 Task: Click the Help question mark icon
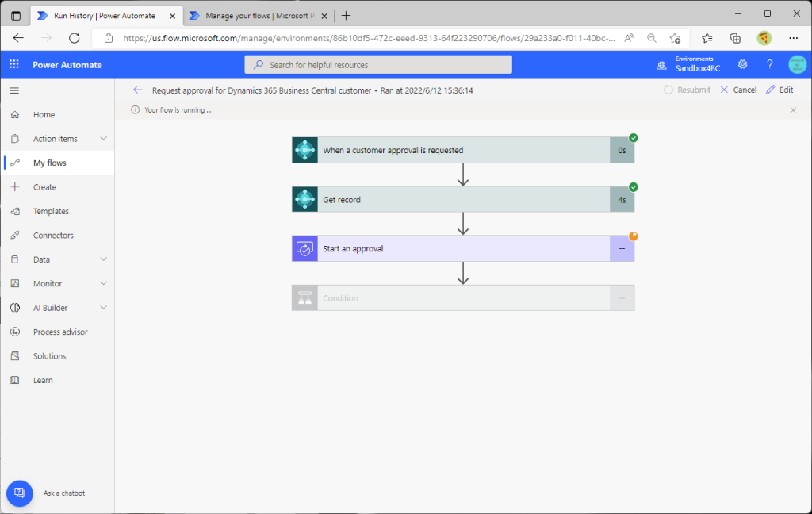(769, 64)
